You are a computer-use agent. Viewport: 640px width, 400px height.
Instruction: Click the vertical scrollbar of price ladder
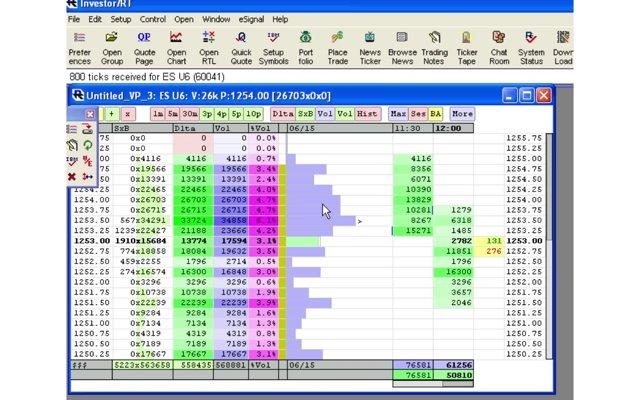coord(549,246)
